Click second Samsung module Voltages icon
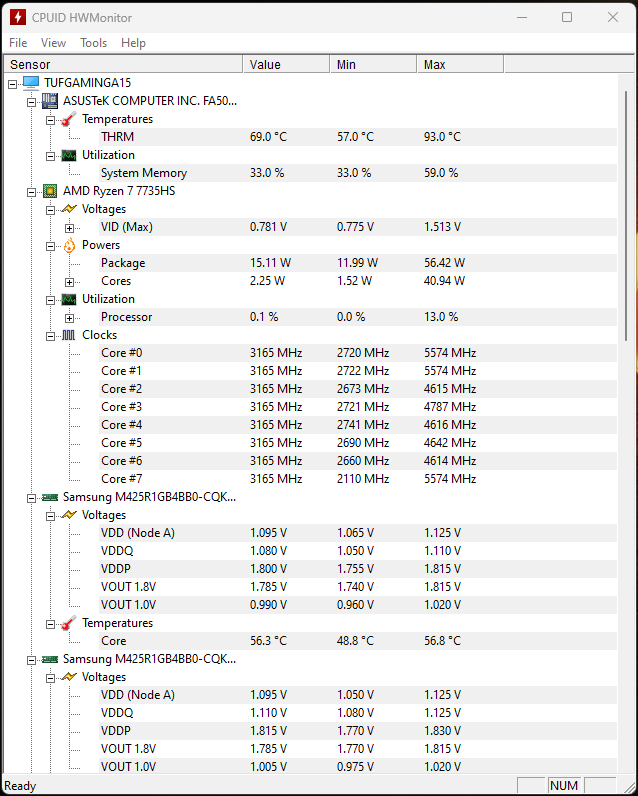The width and height of the screenshot is (638, 796). pos(69,677)
